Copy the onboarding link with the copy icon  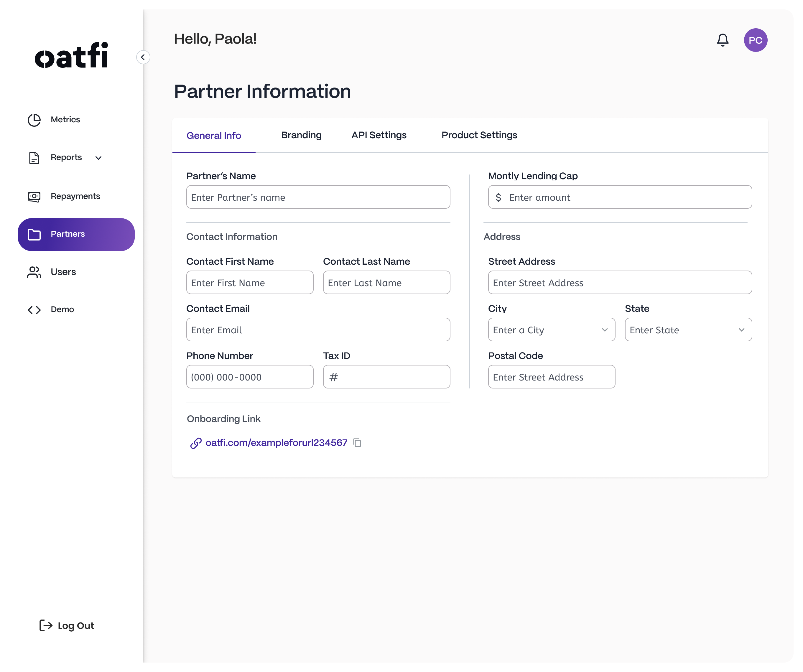pyautogui.click(x=357, y=443)
